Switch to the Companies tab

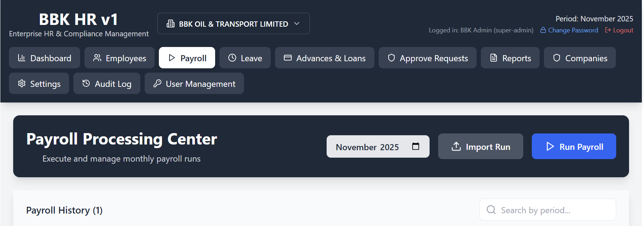[x=580, y=58]
